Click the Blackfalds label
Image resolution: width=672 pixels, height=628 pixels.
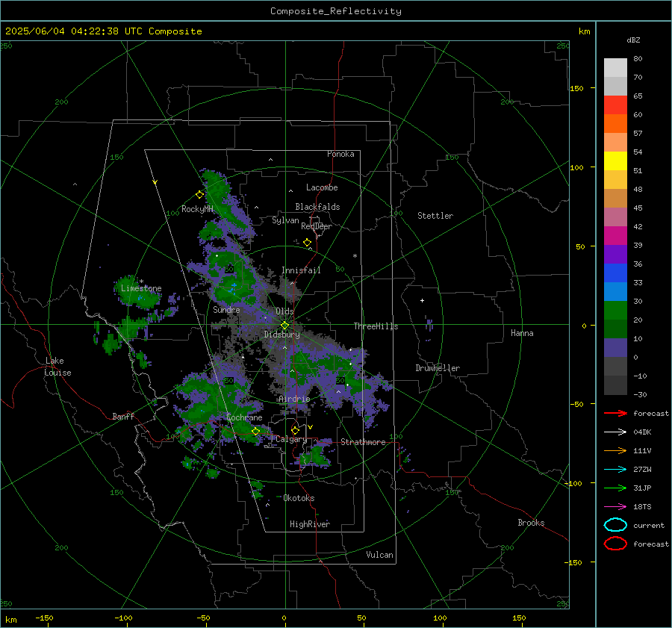[317, 207]
